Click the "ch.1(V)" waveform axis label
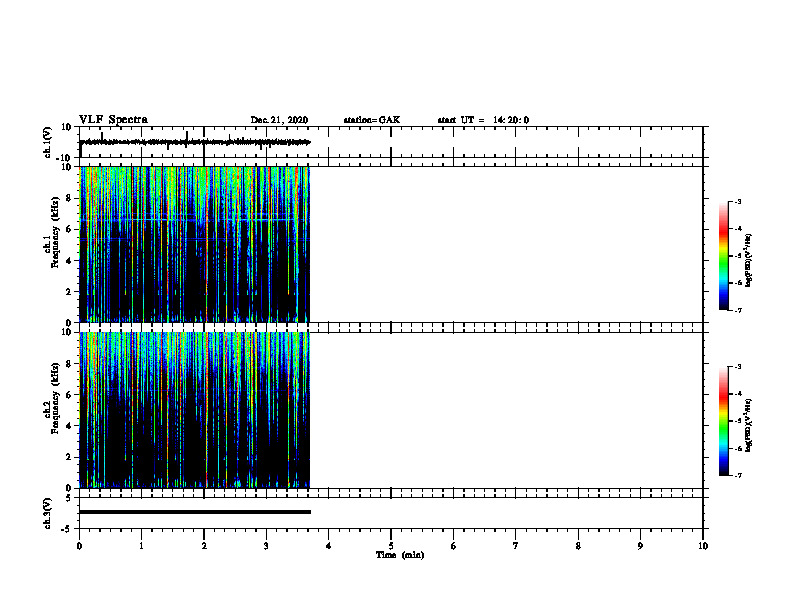 pos(47,142)
